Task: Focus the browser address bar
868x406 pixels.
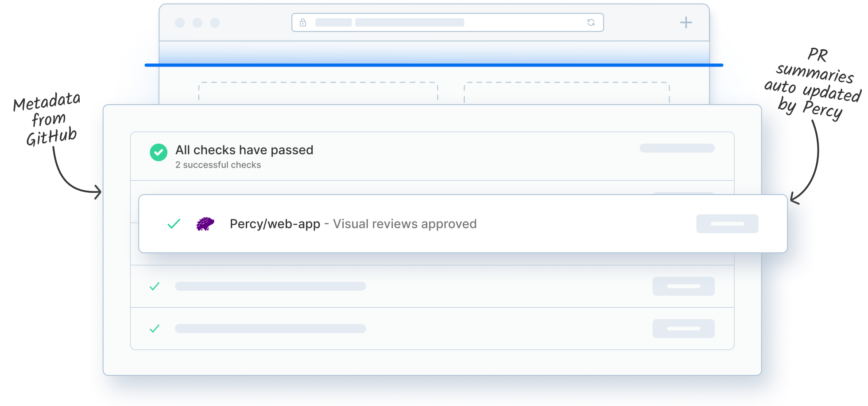Action: [447, 23]
